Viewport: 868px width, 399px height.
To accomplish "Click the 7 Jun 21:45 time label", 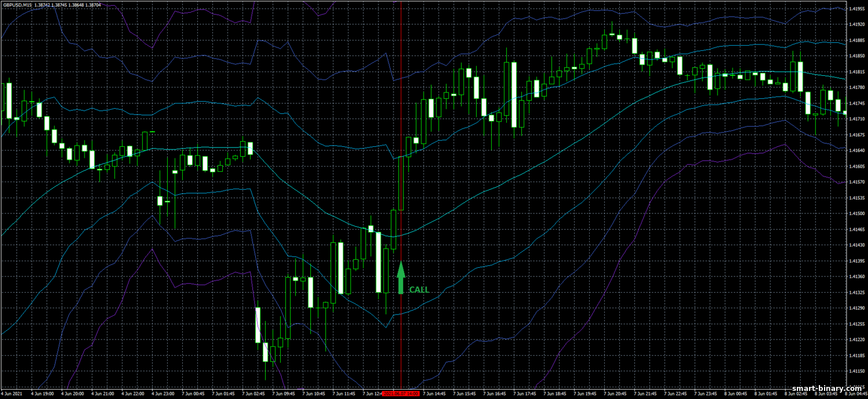I will point(645,393).
